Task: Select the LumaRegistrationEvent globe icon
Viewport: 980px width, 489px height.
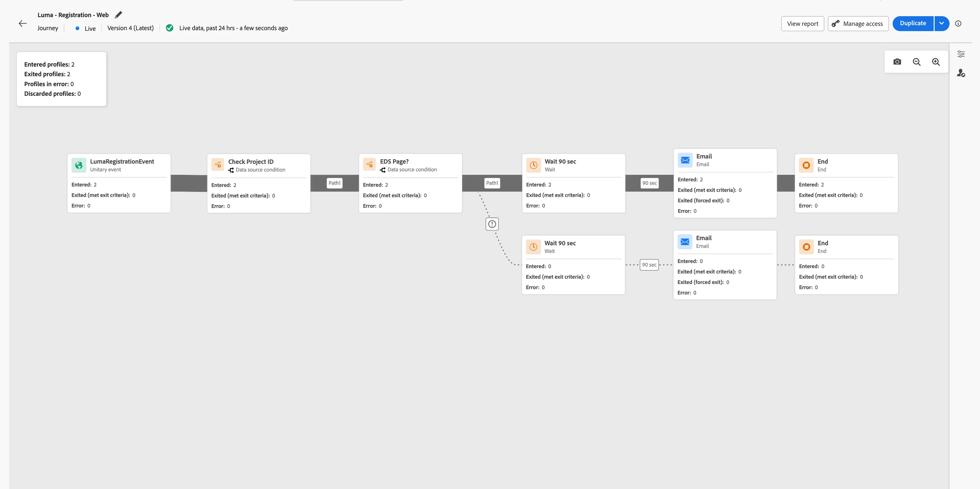Action: pyautogui.click(x=79, y=165)
